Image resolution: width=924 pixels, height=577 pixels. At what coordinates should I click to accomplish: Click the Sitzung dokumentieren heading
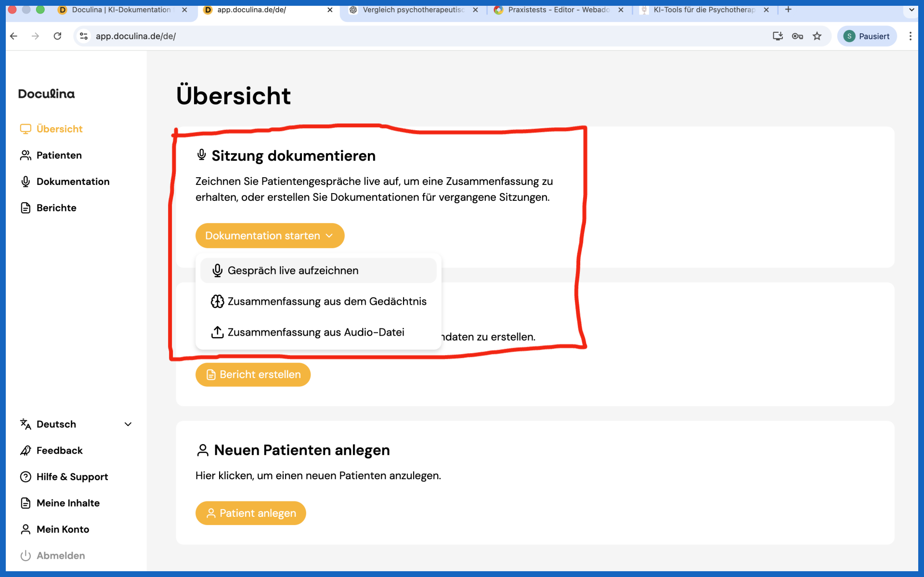[x=294, y=156]
